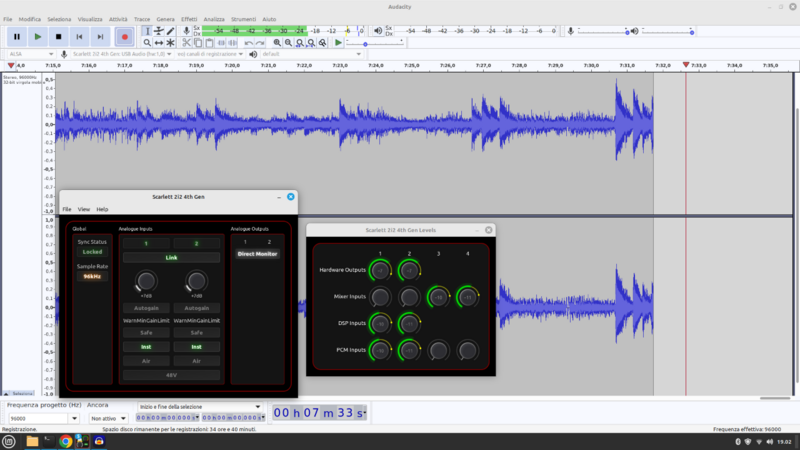800x450 pixels.
Task: Click the Pause button
Action: [x=16, y=36]
